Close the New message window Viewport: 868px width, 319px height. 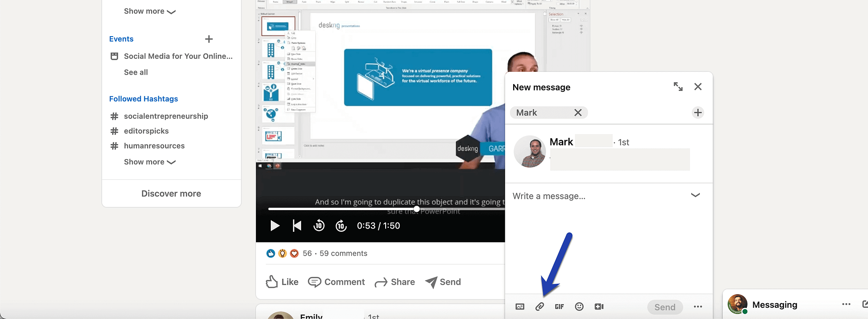pyautogui.click(x=698, y=87)
